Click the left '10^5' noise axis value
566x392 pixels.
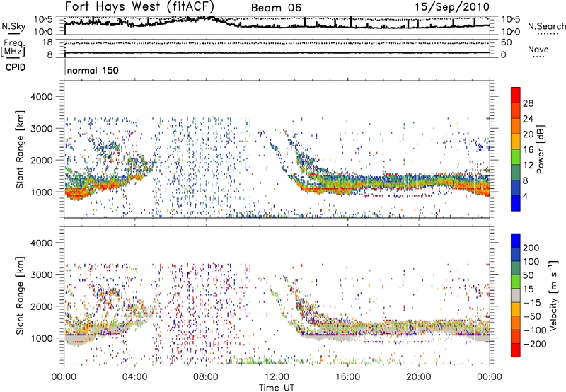pos(43,19)
